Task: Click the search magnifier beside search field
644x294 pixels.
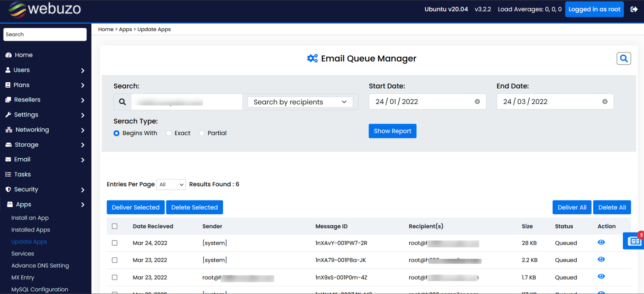Action: [123, 102]
